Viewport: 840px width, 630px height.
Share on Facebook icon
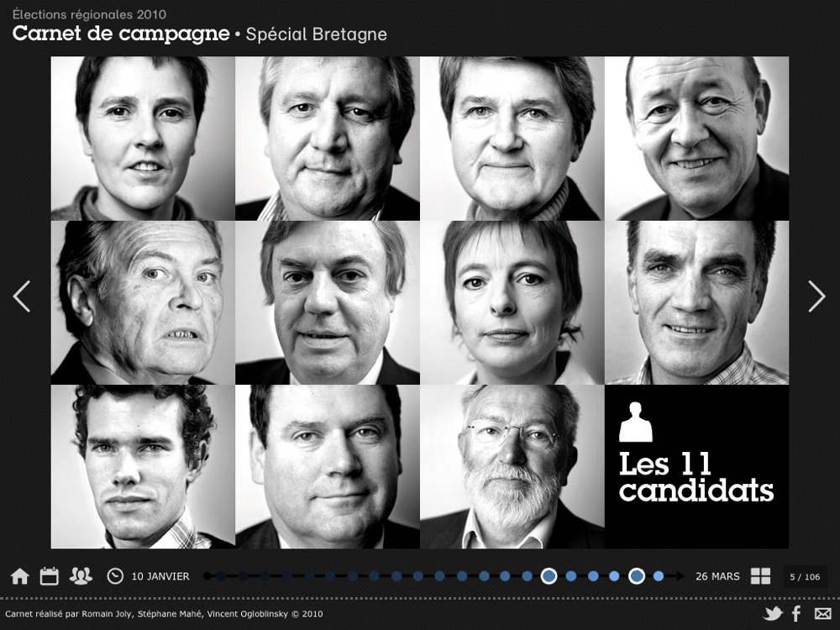[x=796, y=614]
